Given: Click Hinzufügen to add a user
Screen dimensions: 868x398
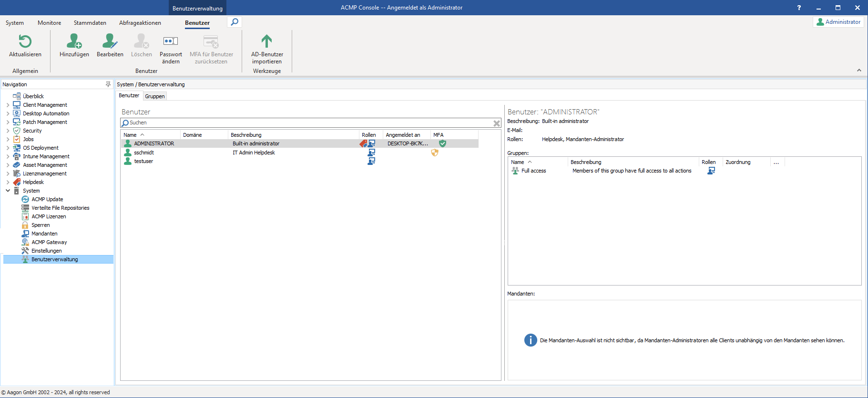Looking at the screenshot, I should click(x=74, y=42).
